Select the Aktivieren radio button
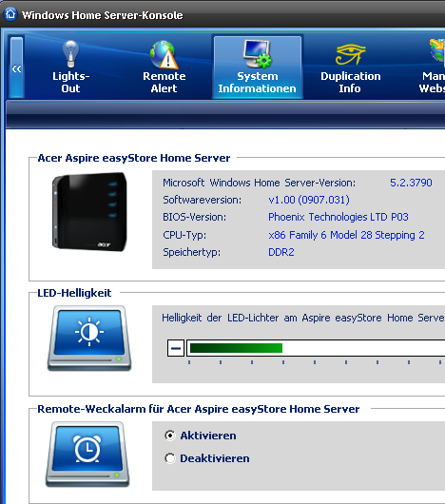The width and height of the screenshot is (445, 504). pyautogui.click(x=170, y=436)
